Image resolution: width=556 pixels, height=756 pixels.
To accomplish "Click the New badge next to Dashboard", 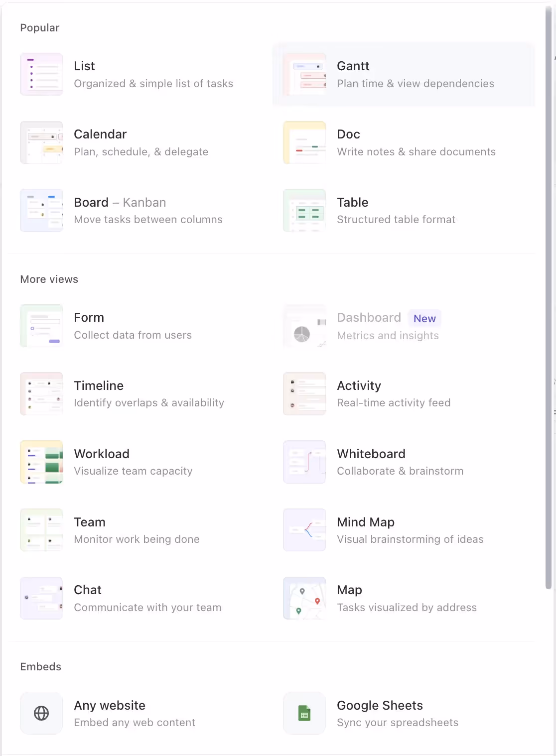I will coord(424,318).
